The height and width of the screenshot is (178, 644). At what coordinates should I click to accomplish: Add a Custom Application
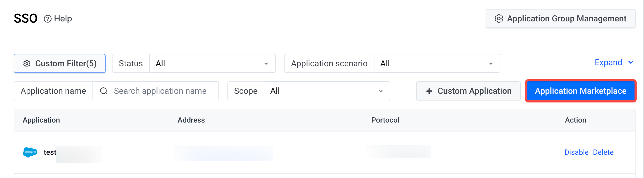pos(468,91)
